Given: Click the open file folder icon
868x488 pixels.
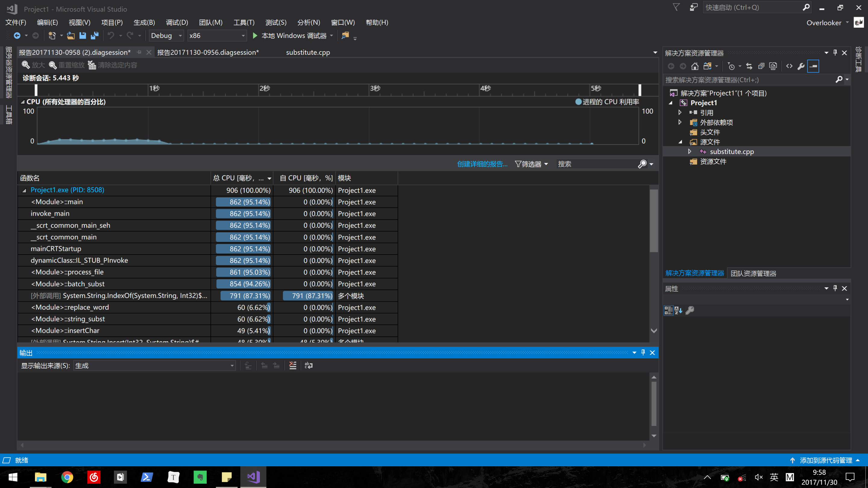Looking at the screenshot, I should click(x=71, y=35).
